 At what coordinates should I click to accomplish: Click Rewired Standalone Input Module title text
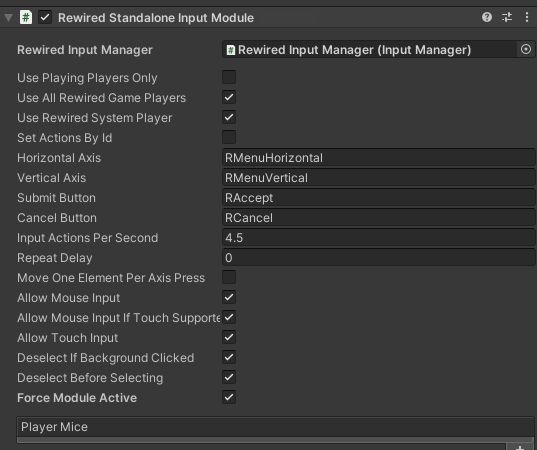pyautogui.click(x=156, y=18)
